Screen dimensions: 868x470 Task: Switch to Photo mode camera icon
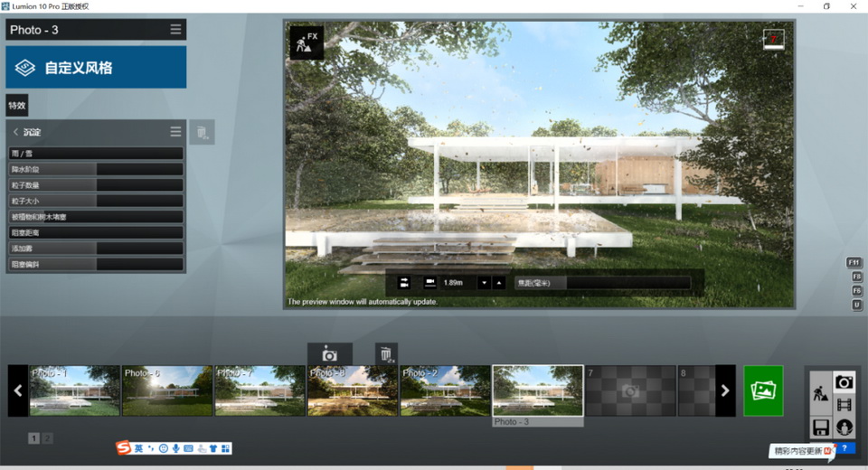click(844, 381)
